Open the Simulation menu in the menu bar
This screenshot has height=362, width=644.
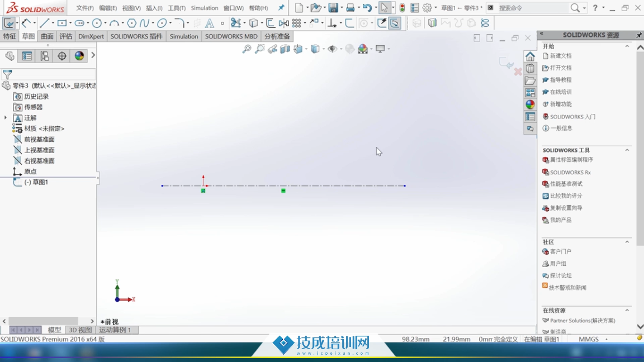[204, 8]
